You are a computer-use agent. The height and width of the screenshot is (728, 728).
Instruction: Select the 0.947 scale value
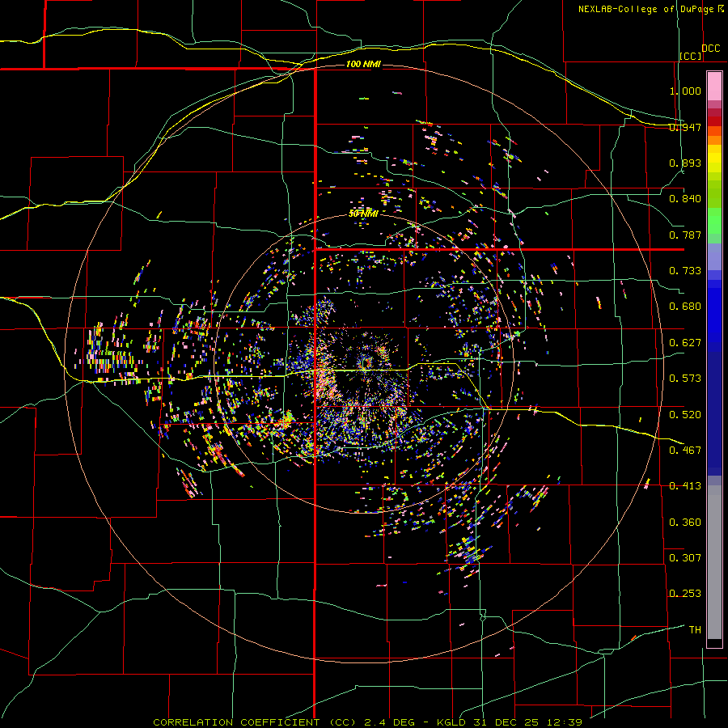(x=685, y=127)
